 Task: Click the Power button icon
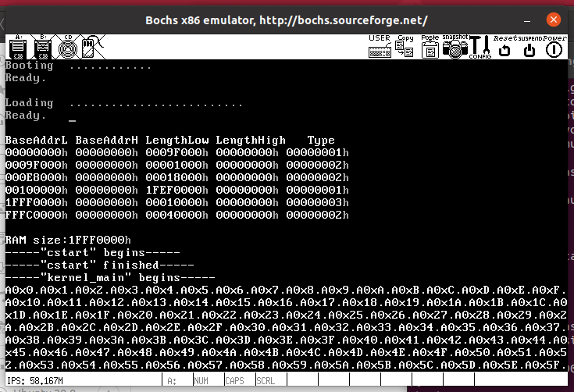point(554,47)
